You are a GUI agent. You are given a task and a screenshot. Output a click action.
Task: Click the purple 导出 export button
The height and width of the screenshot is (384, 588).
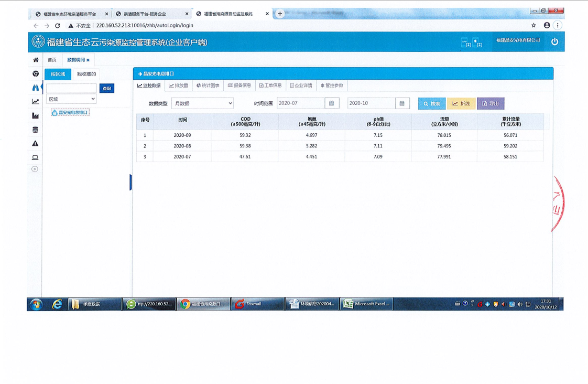click(491, 104)
